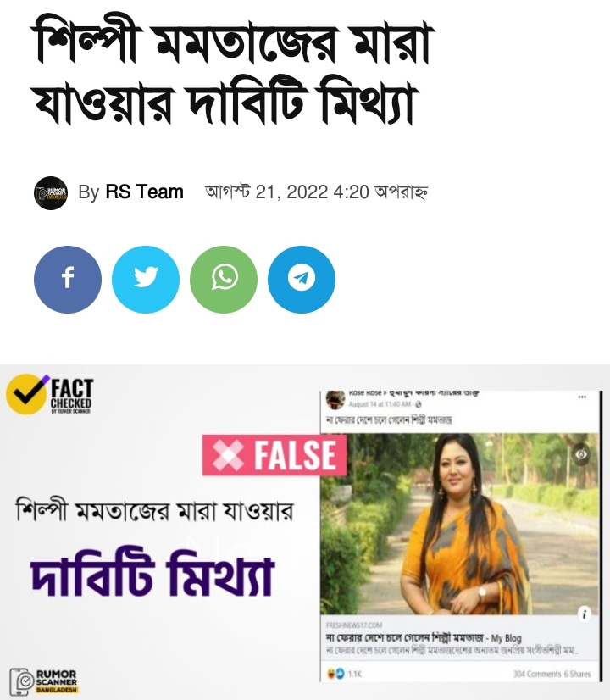
Task: Share the article via Telegram
Action: click(x=302, y=280)
